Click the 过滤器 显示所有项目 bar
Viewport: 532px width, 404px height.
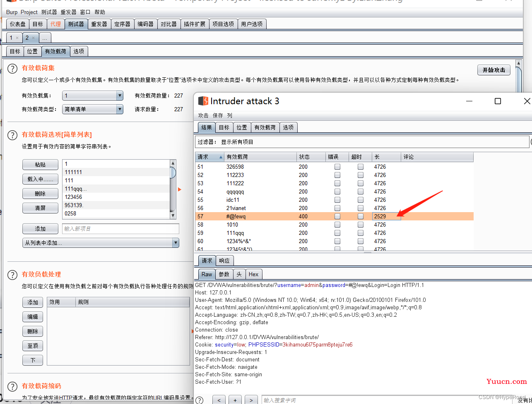362,142
